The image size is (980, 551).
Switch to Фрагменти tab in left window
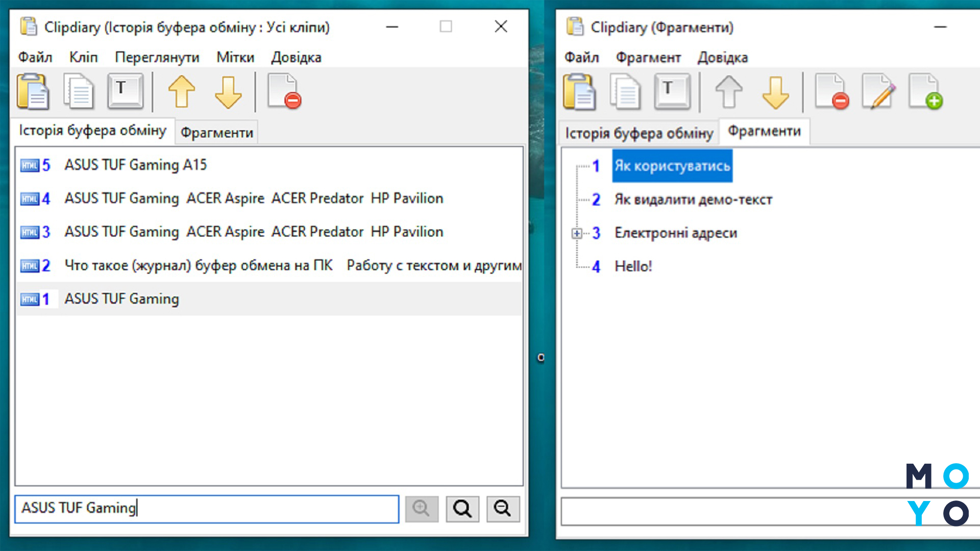point(216,133)
